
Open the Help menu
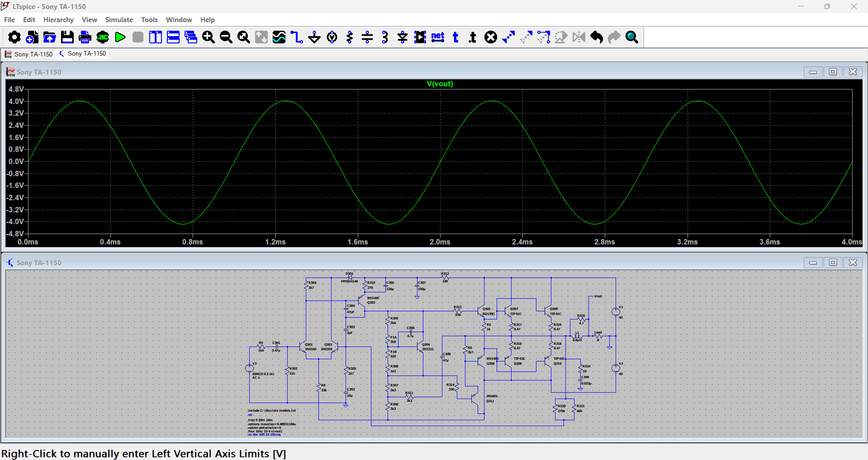coord(208,20)
